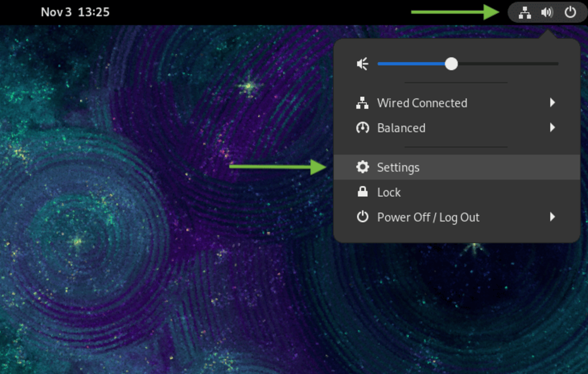Open the clock showing Nov 3 13:25
The height and width of the screenshot is (374, 588).
[x=75, y=12]
